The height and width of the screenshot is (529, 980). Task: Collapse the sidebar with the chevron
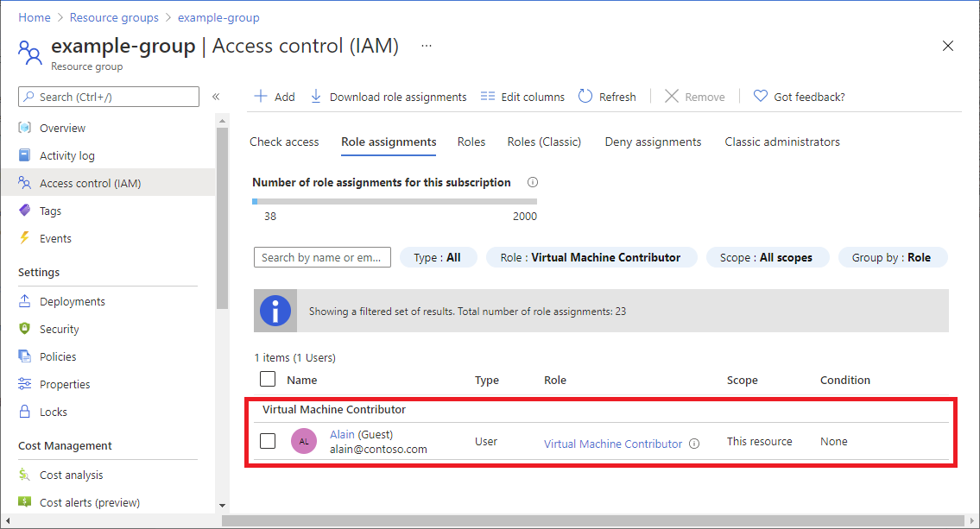tap(216, 97)
